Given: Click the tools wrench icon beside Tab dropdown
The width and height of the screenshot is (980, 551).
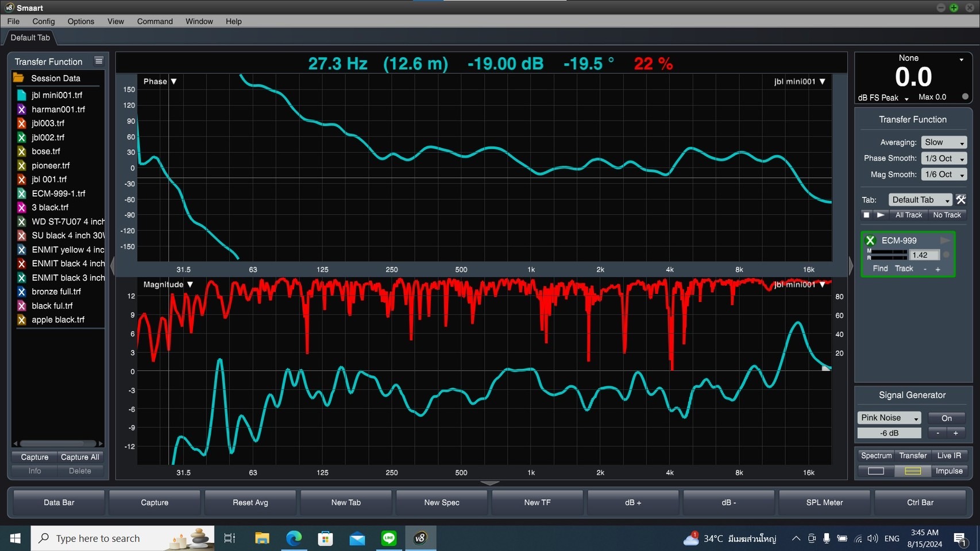Looking at the screenshot, I should [x=961, y=200].
